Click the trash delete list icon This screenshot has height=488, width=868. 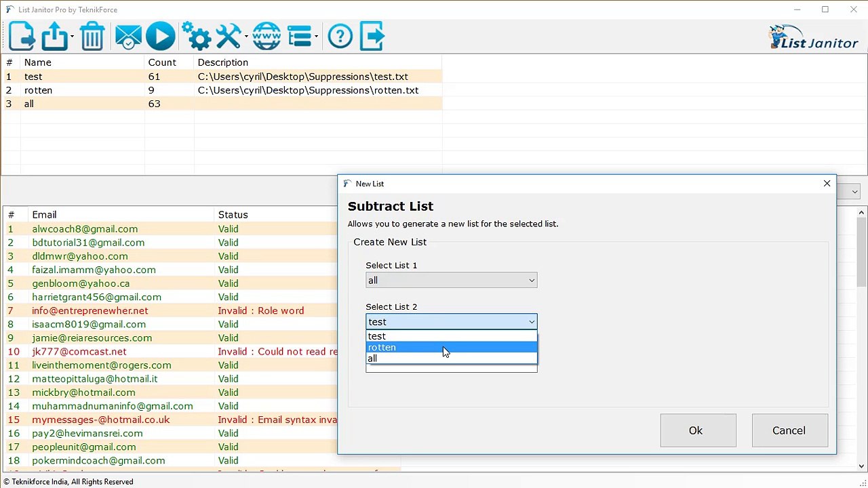click(92, 37)
